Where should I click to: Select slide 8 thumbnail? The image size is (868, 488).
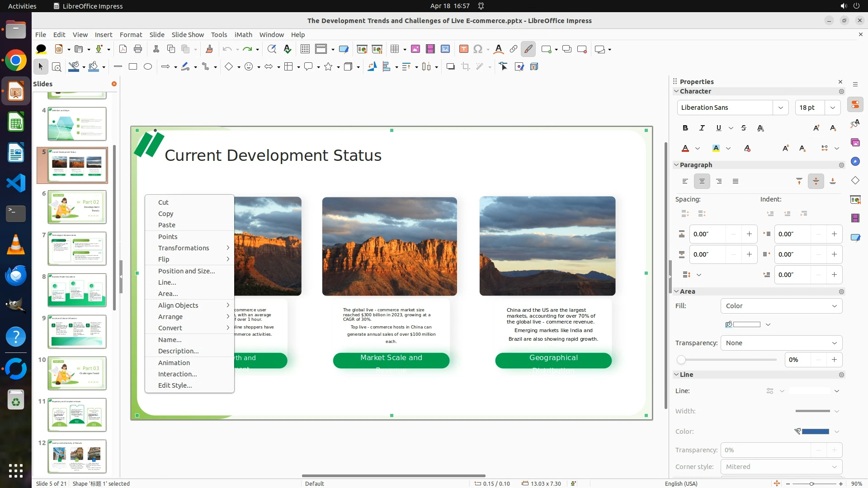[77, 290]
